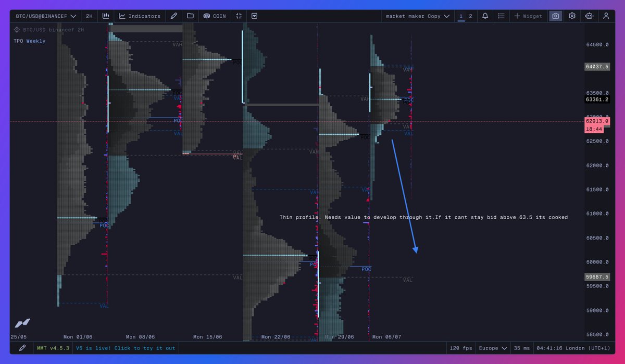The height and width of the screenshot is (364, 625).
Task: Take a screenshot with camera icon
Action: [556, 16]
